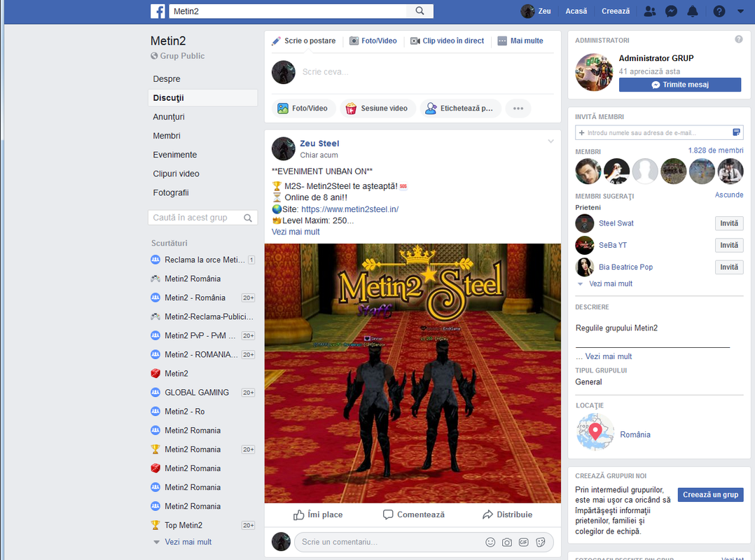Image resolution: width=755 pixels, height=560 pixels.
Task: Open 'Mai multe' composer tab
Action: [x=520, y=41]
